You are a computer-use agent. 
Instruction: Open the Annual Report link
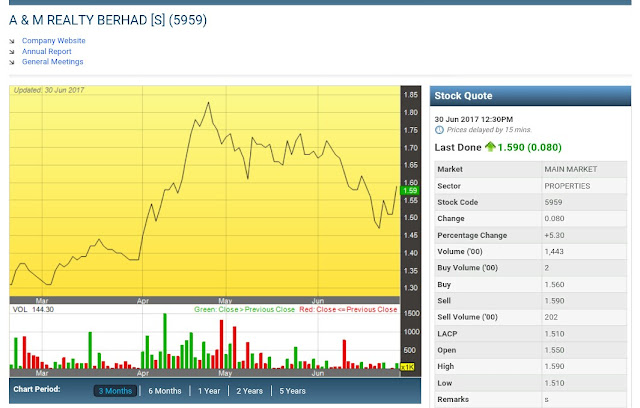47,51
